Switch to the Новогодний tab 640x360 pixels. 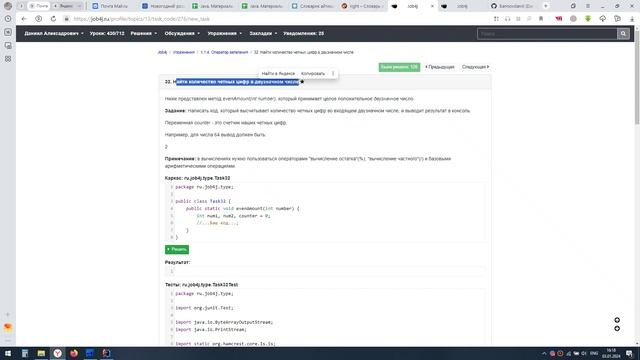point(164,6)
